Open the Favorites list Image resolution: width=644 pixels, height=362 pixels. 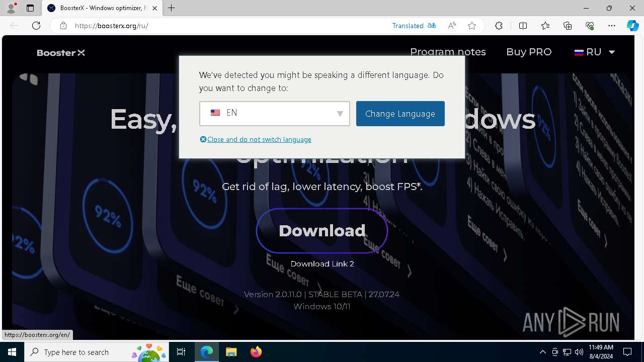click(545, 26)
